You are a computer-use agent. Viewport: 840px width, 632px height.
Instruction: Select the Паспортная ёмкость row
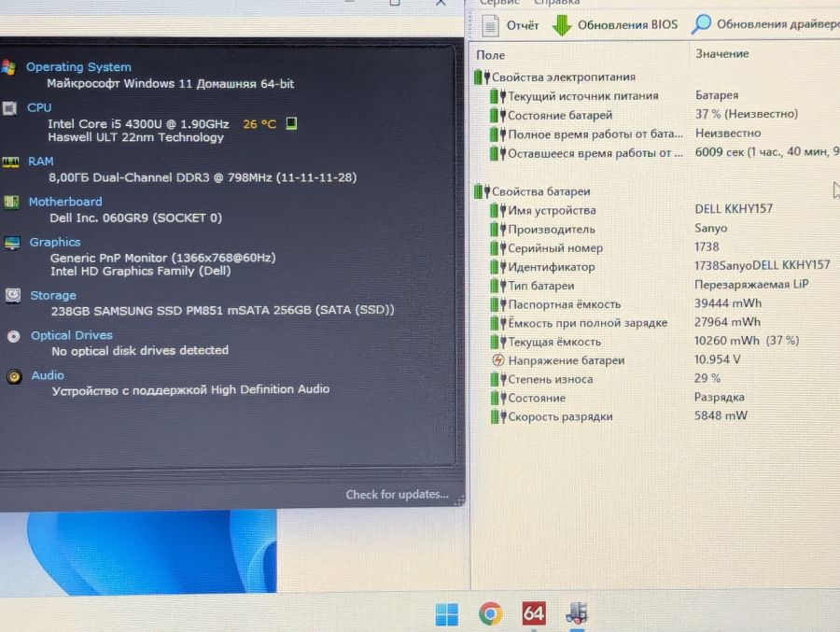point(665,304)
